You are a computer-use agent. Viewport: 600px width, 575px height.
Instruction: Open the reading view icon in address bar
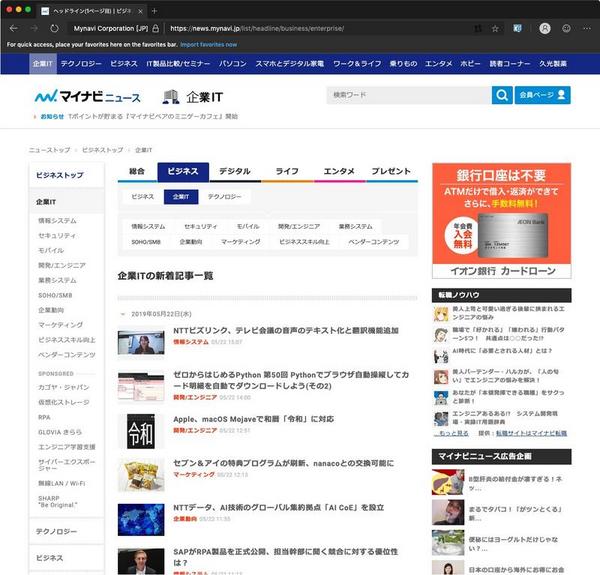(478, 28)
